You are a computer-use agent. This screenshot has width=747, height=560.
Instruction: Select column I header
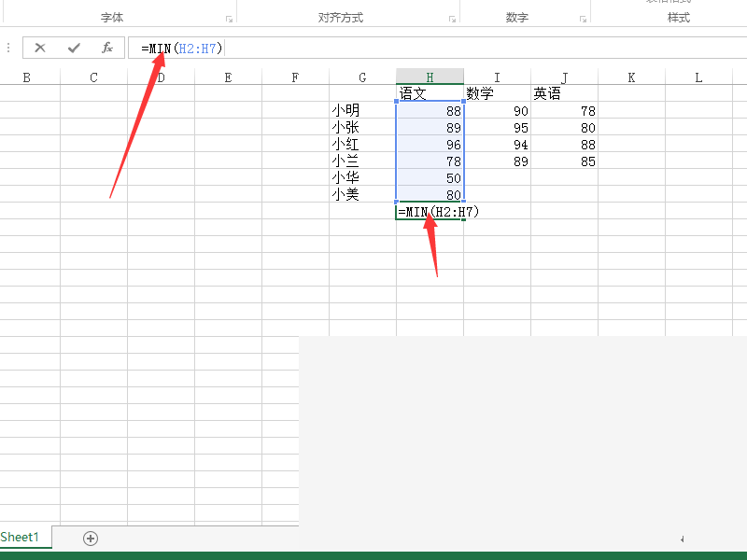[x=497, y=77]
